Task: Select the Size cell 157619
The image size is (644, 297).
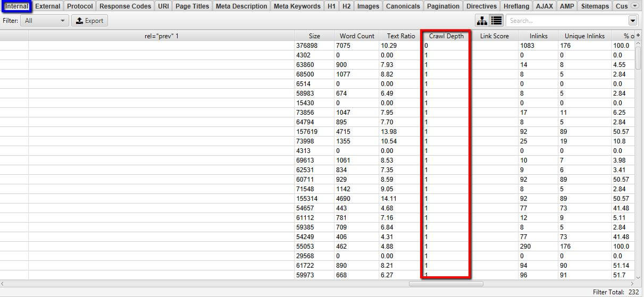Action: click(314, 132)
